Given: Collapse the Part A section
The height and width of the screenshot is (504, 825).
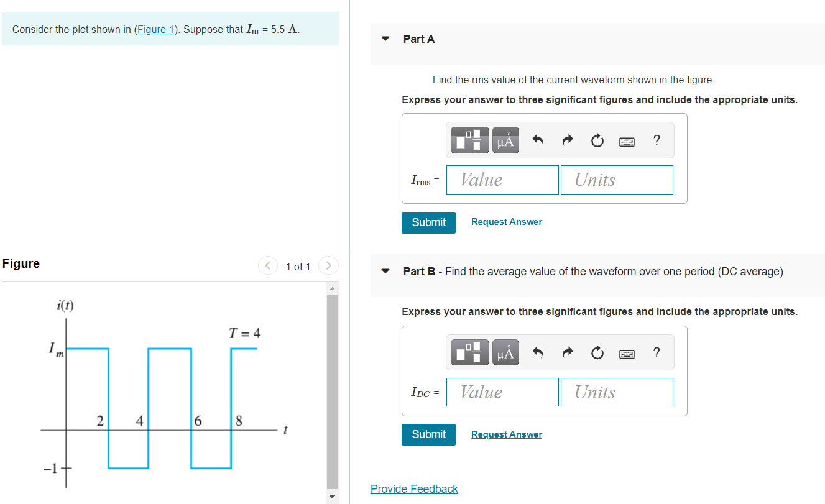Looking at the screenshot, I should [385, 39].
